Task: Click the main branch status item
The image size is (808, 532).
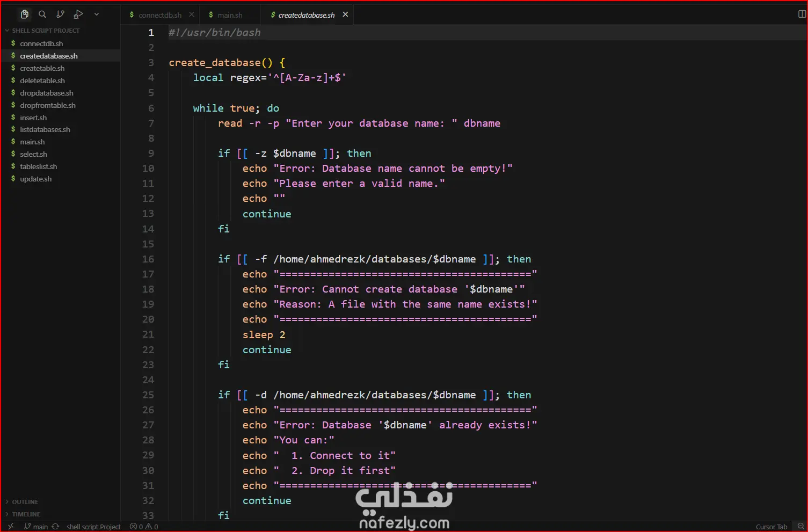Action: pos(36,527)
